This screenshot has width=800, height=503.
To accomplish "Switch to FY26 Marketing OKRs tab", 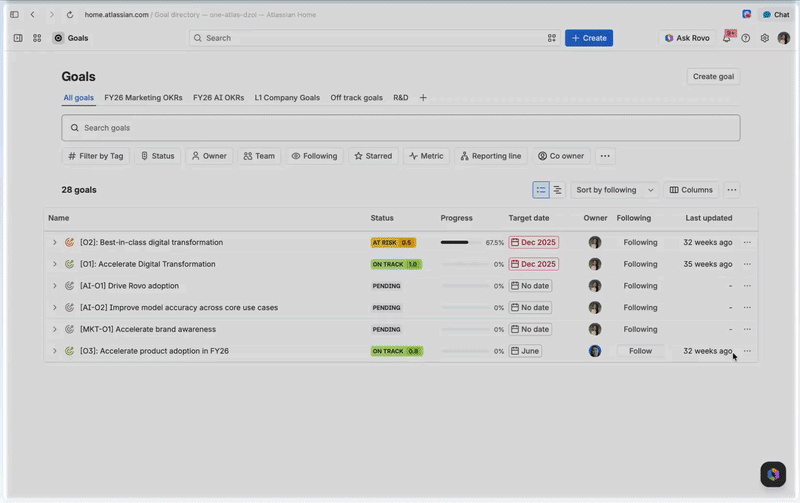I will point(143,97).
